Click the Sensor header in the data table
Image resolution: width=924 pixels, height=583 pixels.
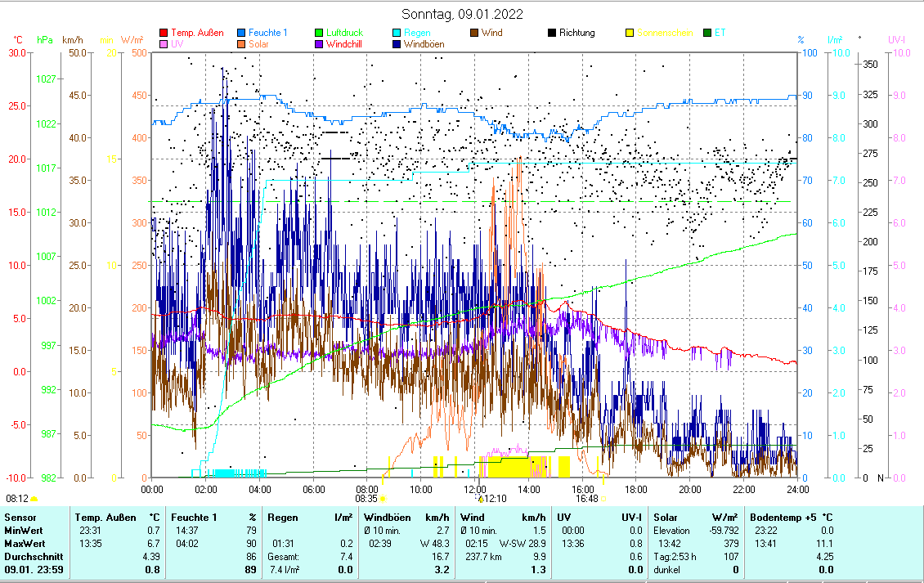coord(20,518)
